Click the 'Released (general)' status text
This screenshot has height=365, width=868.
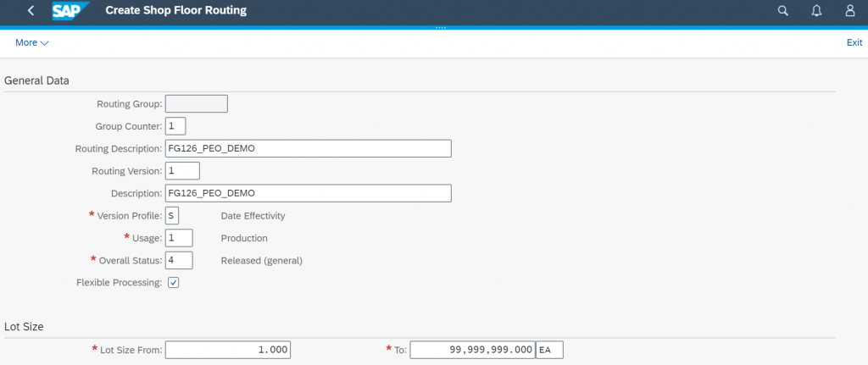point(262,261)
